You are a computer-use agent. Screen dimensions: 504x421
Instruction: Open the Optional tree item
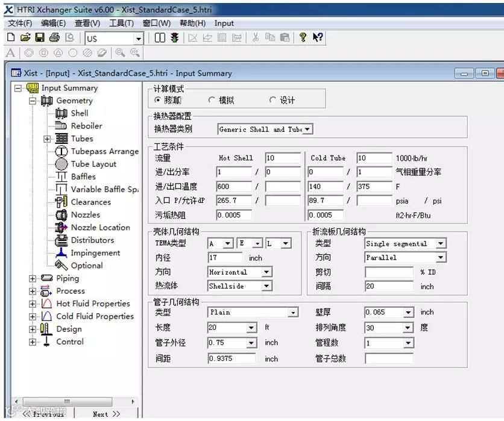point(87,266)
